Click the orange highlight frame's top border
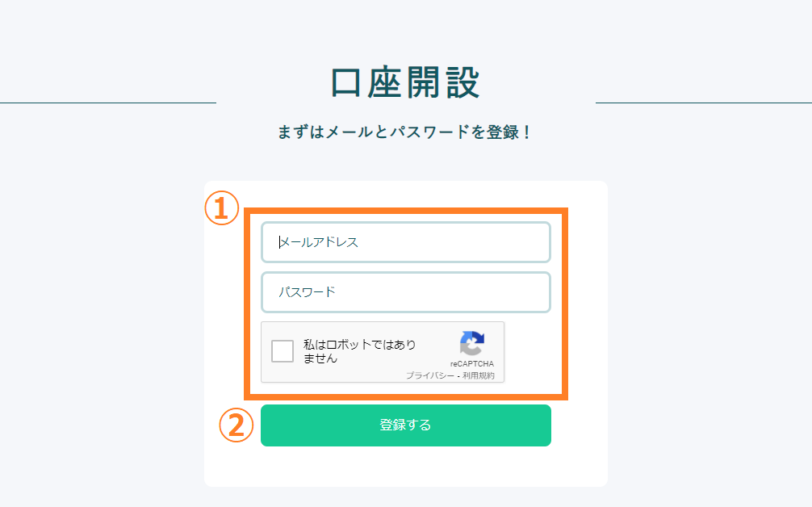The height and width of the screenshot is (507, 812). pyautogui.click(x=405, y=211)
